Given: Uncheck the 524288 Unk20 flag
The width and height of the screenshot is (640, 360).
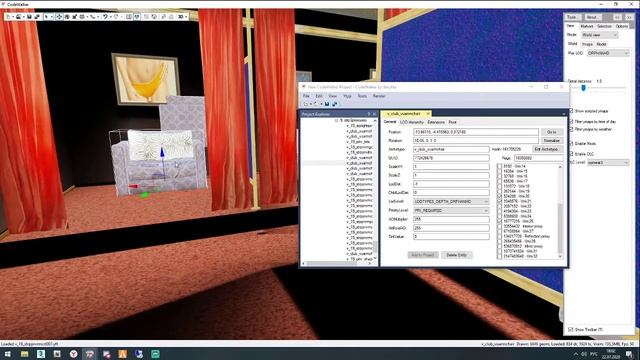Looking at the screenshot, I should click(x=499, y=196).
